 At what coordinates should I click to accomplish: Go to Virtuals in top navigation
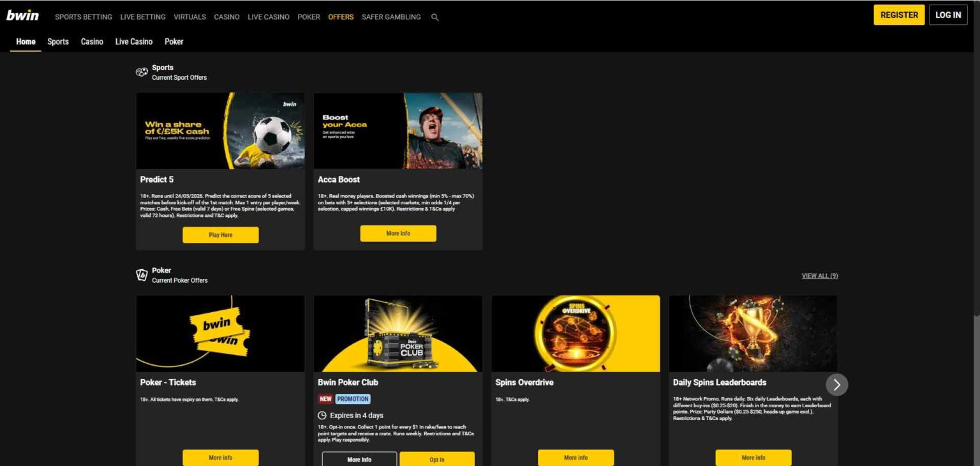pyautogui.click(x=190, y=17)
